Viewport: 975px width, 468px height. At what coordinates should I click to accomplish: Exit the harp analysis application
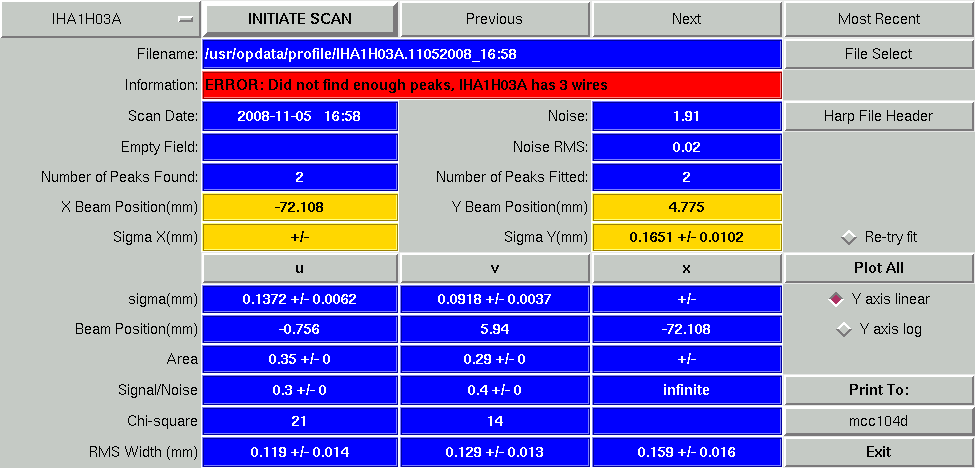tap(879, 451)
